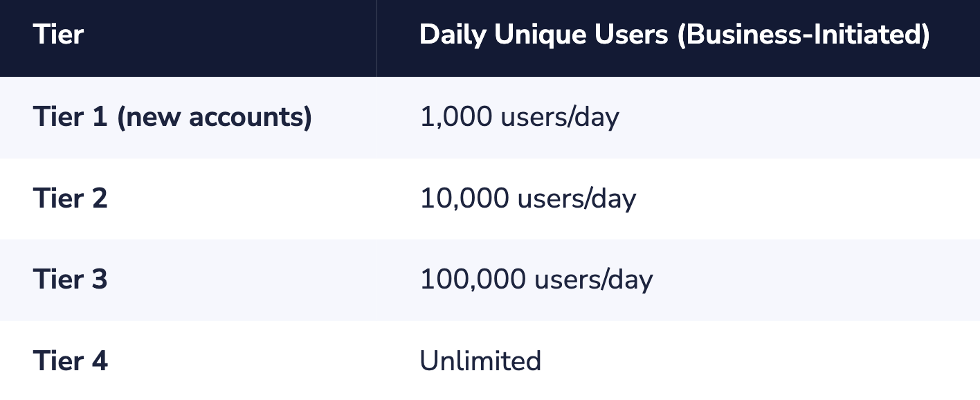
Task: Click "users/day" in the Tier 3 row
Action: (x=593, y=280)
